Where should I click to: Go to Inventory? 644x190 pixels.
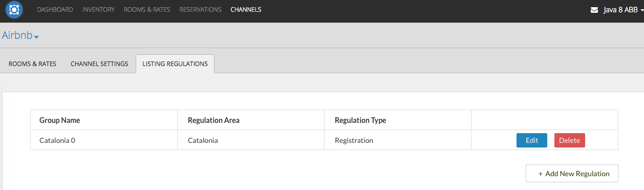[x=98, y=10]
